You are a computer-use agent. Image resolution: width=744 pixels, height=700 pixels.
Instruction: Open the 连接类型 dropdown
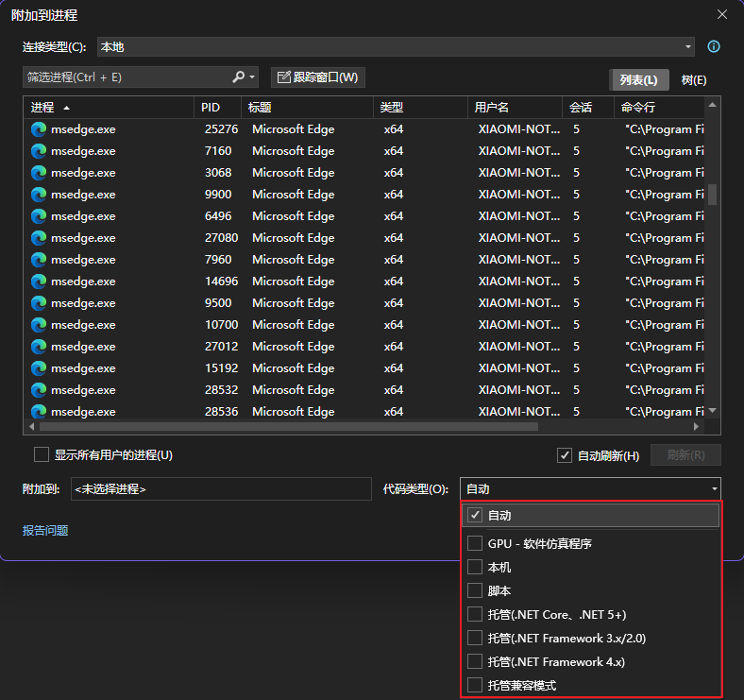point(396,47)
